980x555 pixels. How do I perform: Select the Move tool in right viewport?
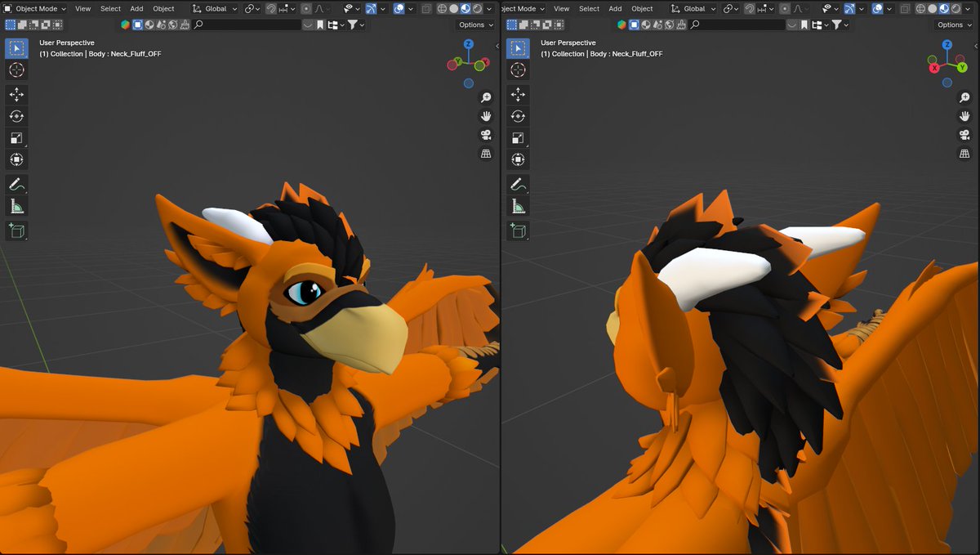(517, 95)
